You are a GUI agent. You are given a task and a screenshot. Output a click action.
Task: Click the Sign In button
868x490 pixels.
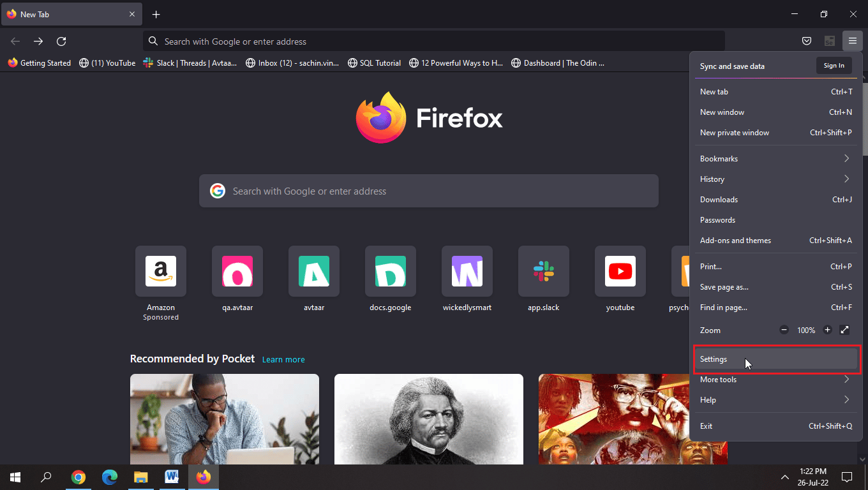tap(834, 65)
